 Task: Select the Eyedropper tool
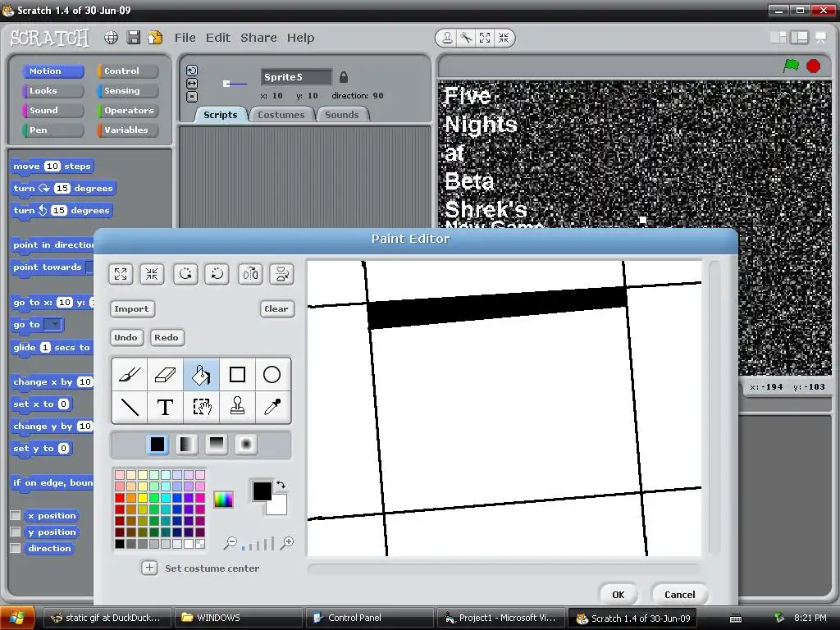(x=272, y=407)
